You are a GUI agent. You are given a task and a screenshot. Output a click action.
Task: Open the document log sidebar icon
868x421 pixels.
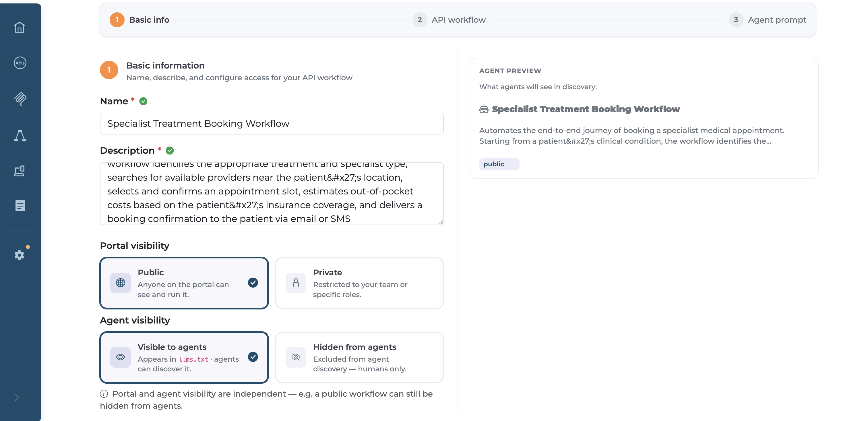[x=20, y=206]
